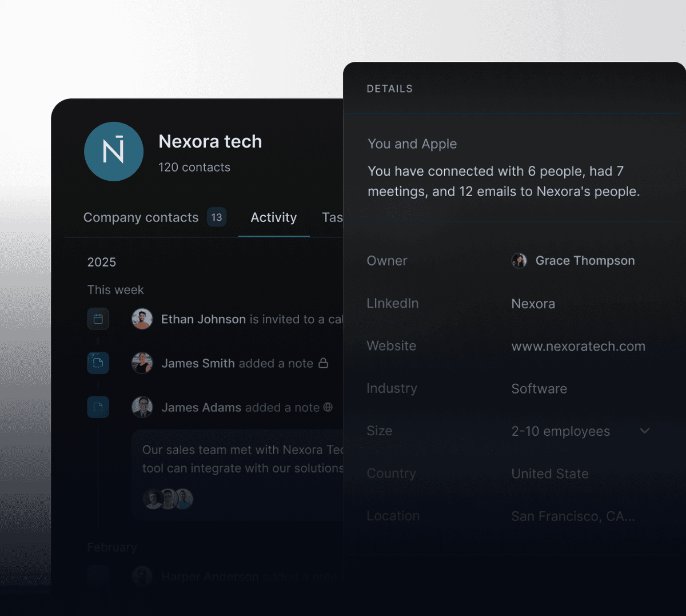
Task: Click the You and Apple heading
Action: point(412,144)
